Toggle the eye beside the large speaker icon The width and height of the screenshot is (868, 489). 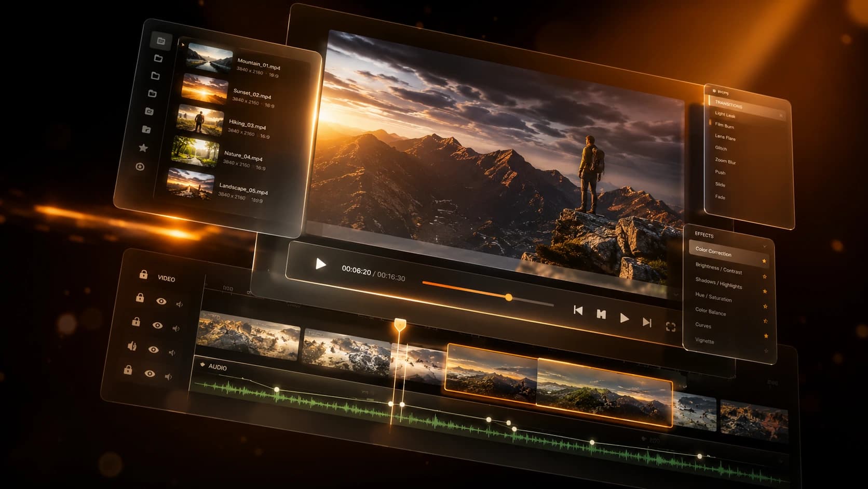click(153, 349)
